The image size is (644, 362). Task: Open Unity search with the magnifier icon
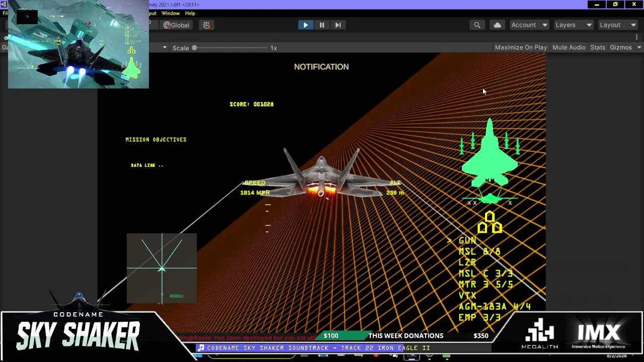pos(477,25)
